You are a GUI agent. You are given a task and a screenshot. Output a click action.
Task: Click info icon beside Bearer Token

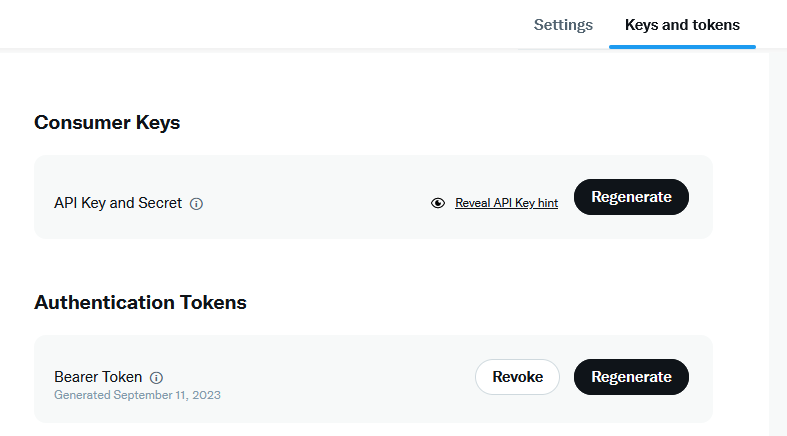(156, 378)
